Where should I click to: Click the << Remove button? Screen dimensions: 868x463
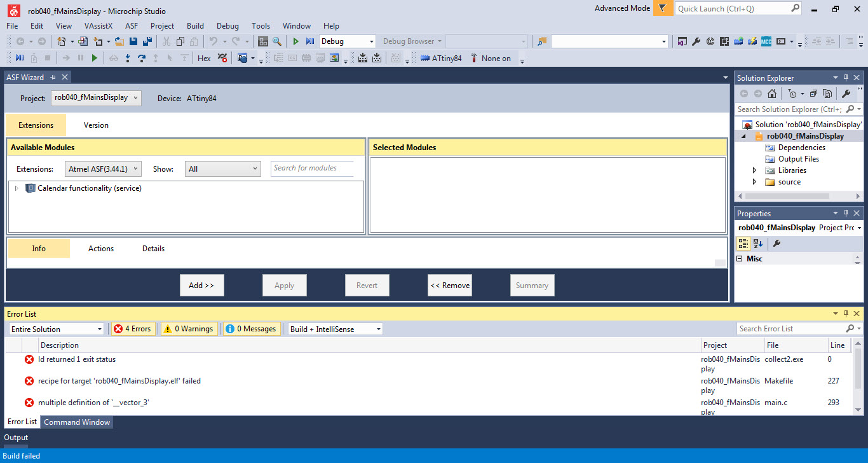tap(450, 286)
